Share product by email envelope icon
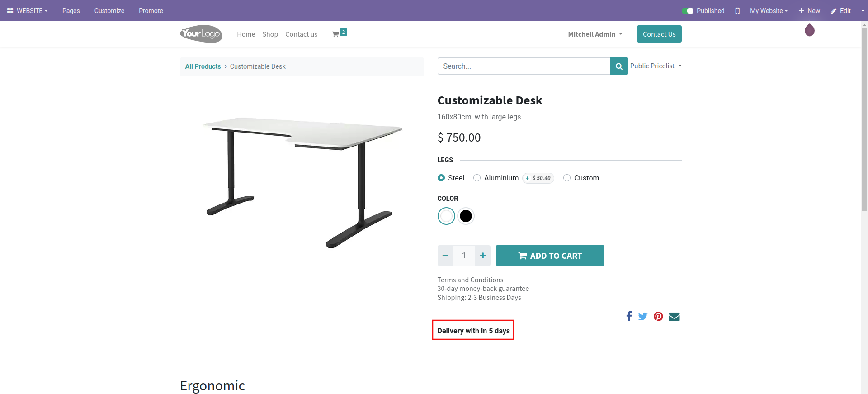The image size is (868, 394). click(x=674, y=317)
